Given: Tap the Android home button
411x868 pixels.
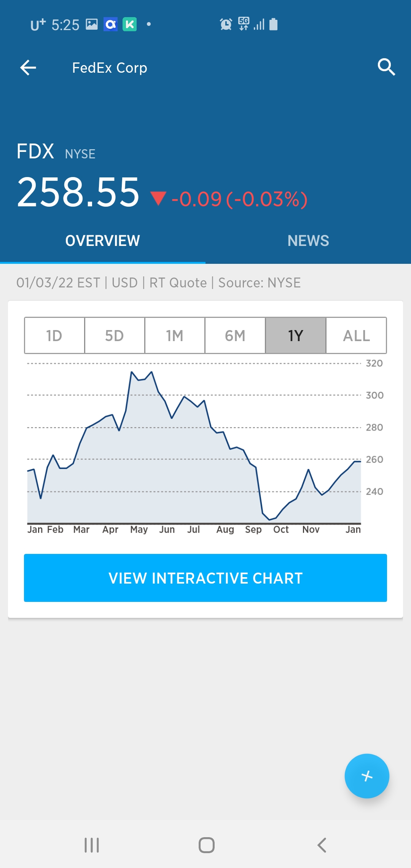Looking at the screenshot, I should tap(207, 845).
